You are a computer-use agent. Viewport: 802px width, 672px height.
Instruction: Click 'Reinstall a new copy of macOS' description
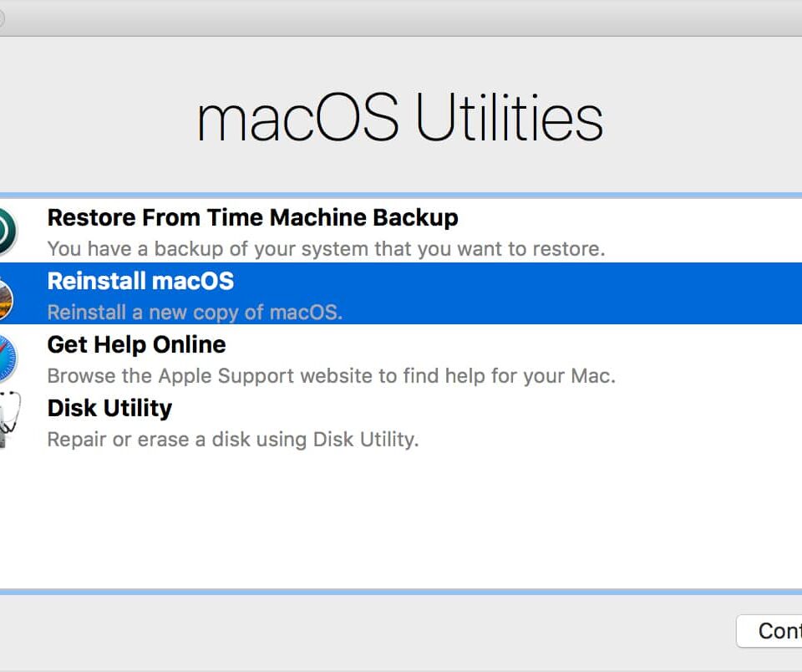[195, 313]
